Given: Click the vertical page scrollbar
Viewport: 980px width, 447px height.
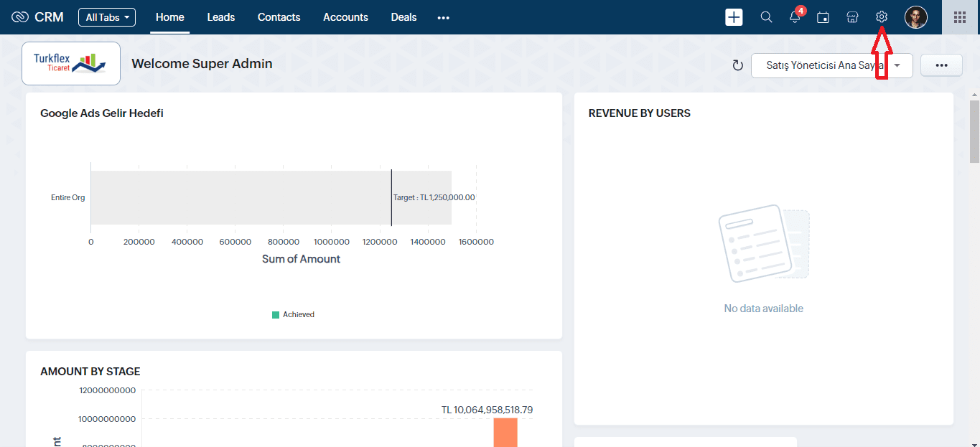Looking at the screenshot, I should (x=974, y=133).
